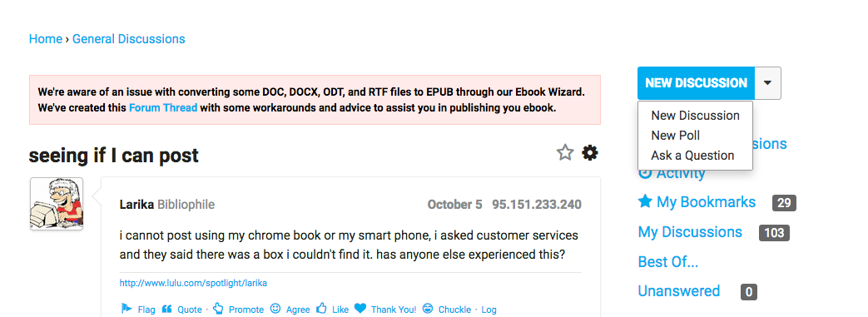Like the post with thumbs up
The image size is (868, 317).
332,310
